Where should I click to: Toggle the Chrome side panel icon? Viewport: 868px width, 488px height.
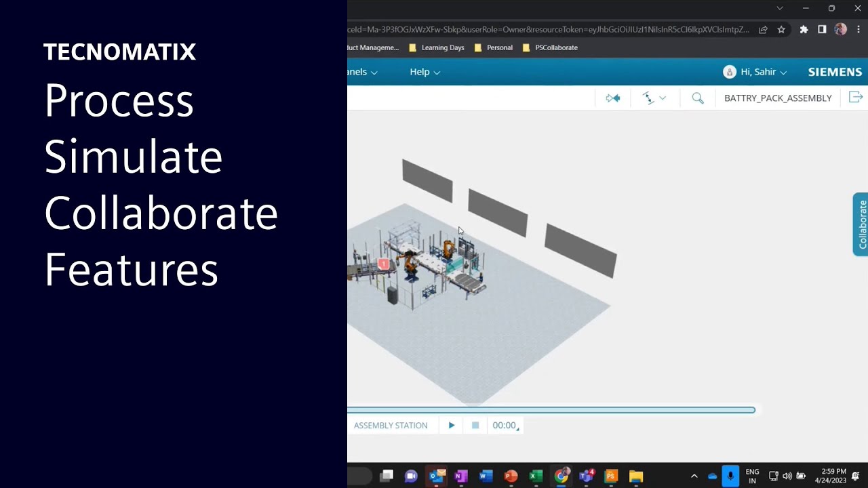coord(822,29)
